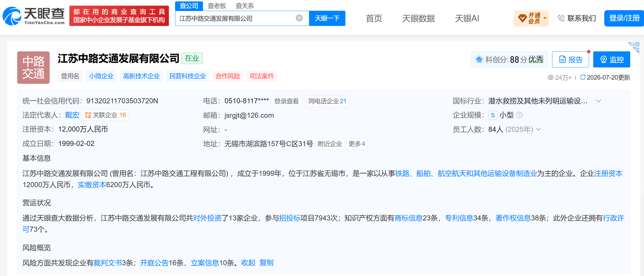Switch to the 查老板 tab
644x276 pixels.
pyautogui.click(x=217, y=6)
